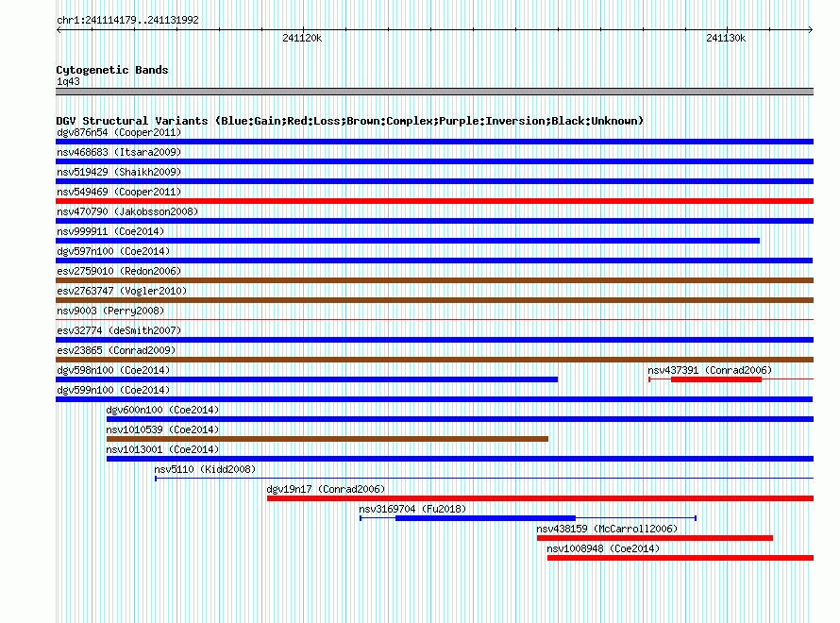Select the red bar under dgv19n17
Image resolution: width=840 pixels, height=623 pixels.
(541, 498)
